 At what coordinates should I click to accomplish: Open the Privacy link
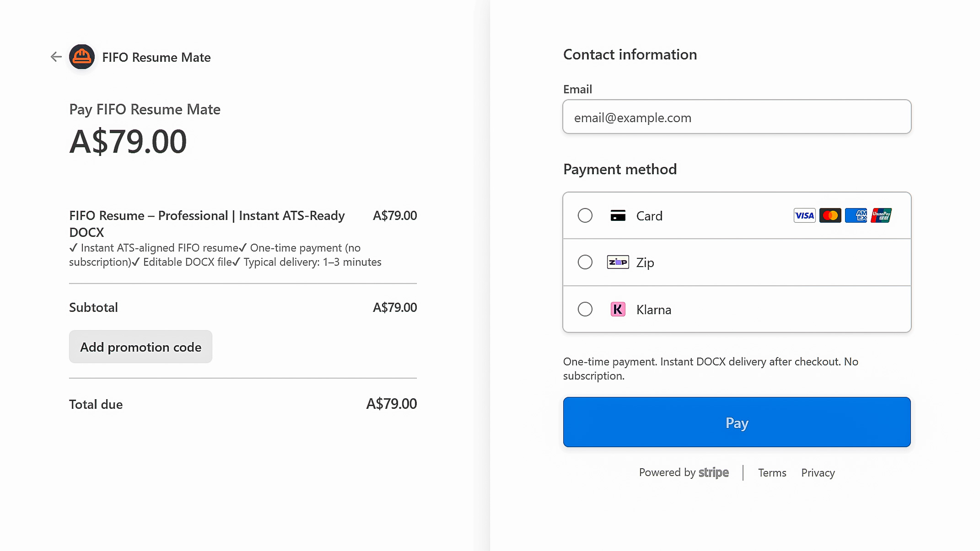pos(818,473)
